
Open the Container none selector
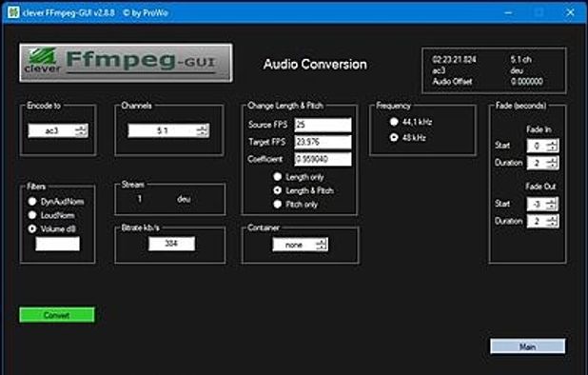click(x=300, y=245)
